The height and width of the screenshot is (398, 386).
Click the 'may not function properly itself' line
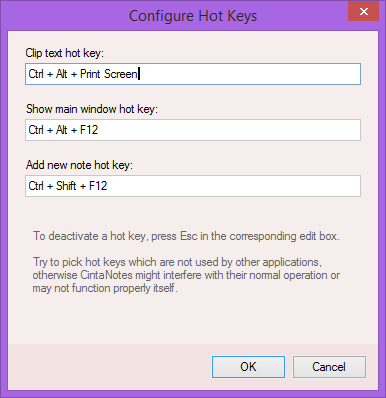(105, 288)
